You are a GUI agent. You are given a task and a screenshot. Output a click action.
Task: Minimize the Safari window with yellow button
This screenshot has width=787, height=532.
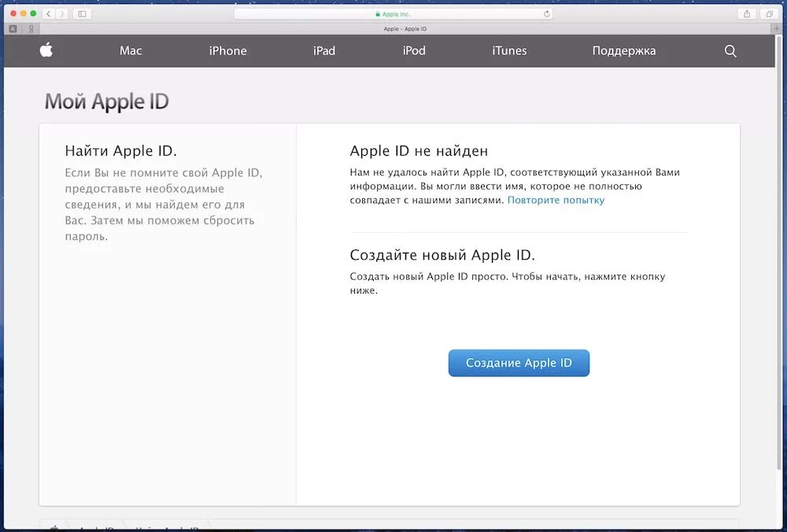(x=23, y=13)
